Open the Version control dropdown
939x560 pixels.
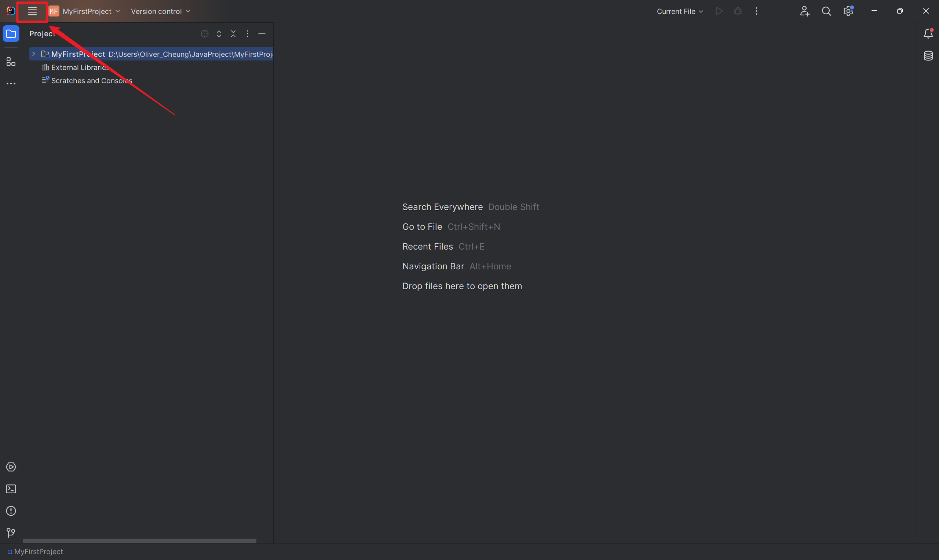tap(160, 11)
